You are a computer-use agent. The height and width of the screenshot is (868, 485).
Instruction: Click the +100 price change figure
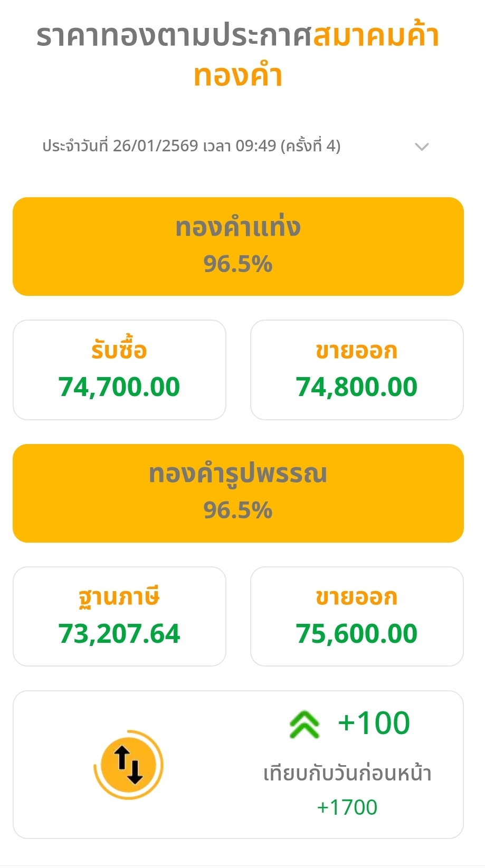(x=374, y=723)
